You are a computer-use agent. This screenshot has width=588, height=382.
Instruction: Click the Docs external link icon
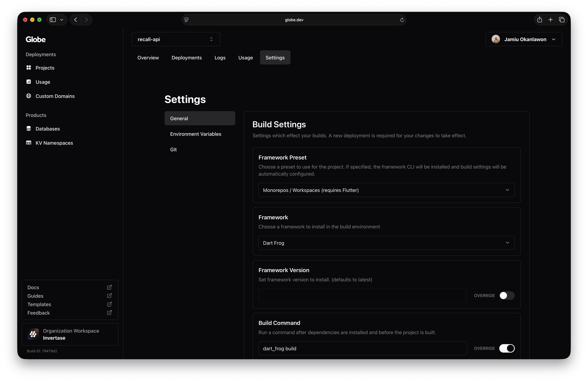pos(109,287)
